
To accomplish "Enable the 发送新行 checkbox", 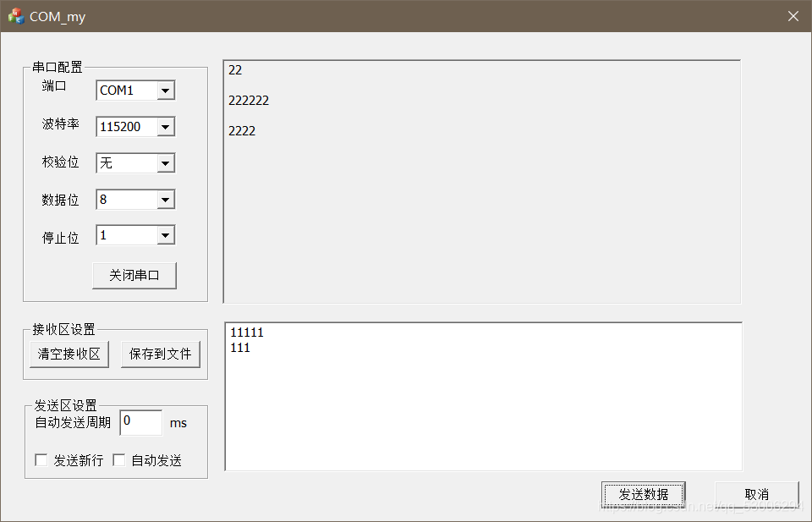I will click(41, 460).
